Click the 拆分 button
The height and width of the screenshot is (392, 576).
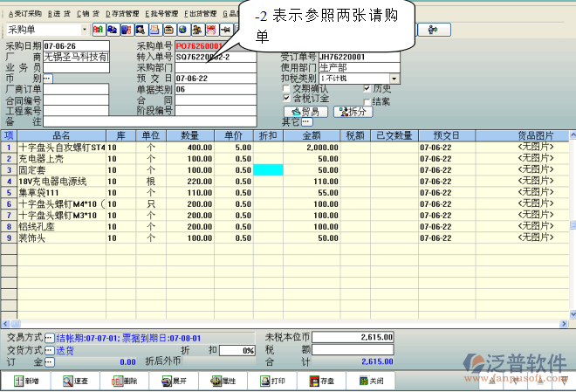[x=353, y=112]
